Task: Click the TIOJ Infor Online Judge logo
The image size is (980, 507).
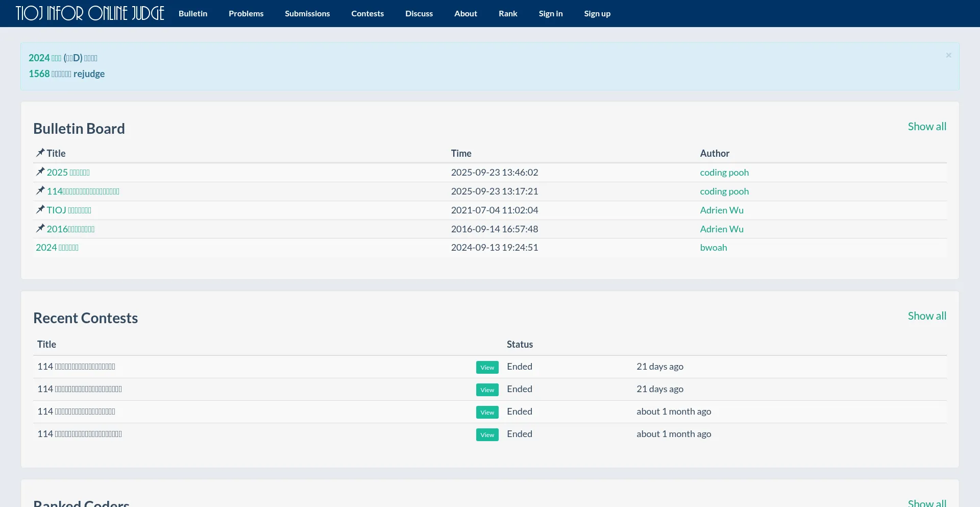Action: coord(90,13)
